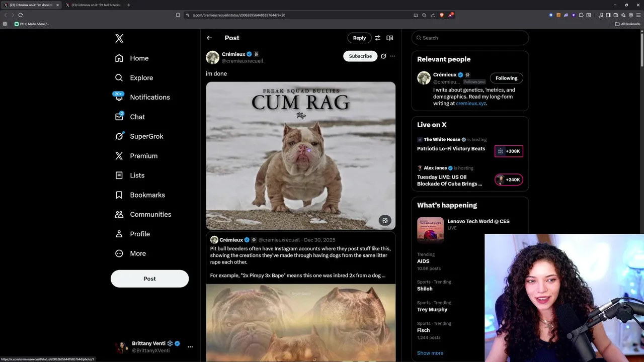Viewport: 644px width, 362px height.
Task: Click the page vertical scrollbar
Action: pos(641,50)
